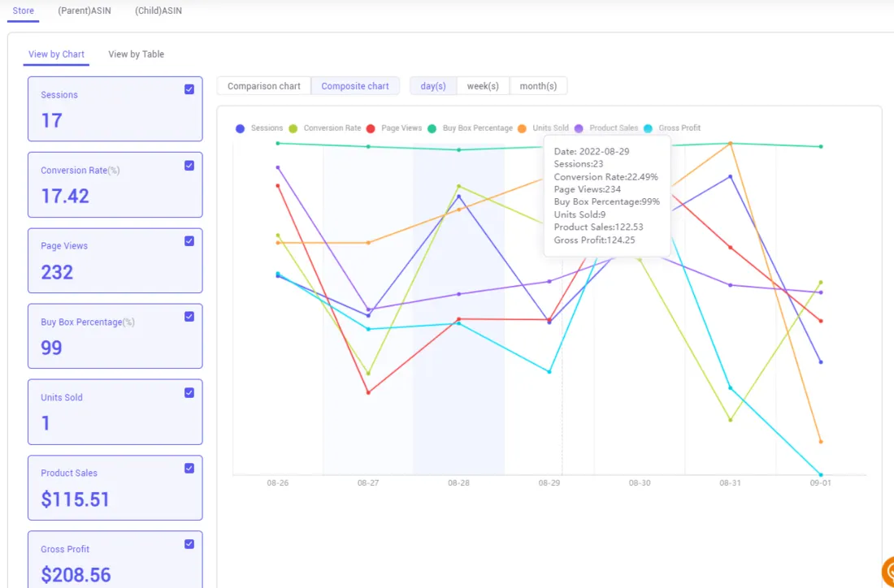
Task: Switch to the (Parent)ASIN tab
Action: 84,11
